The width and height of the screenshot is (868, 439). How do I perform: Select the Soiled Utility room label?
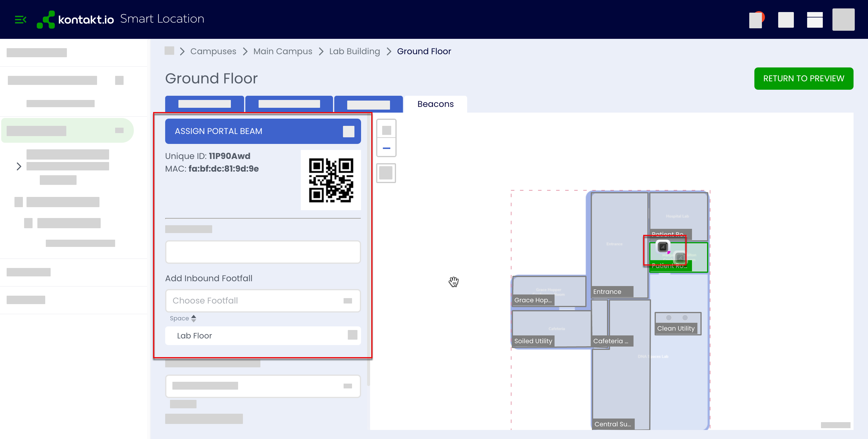(x=533, y=341)
